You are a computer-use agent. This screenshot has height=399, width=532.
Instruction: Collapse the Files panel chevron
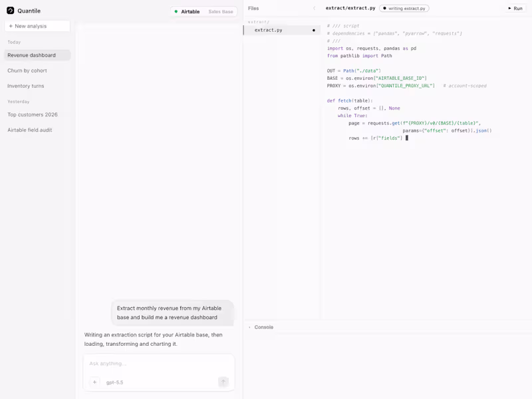click(314, 8)
